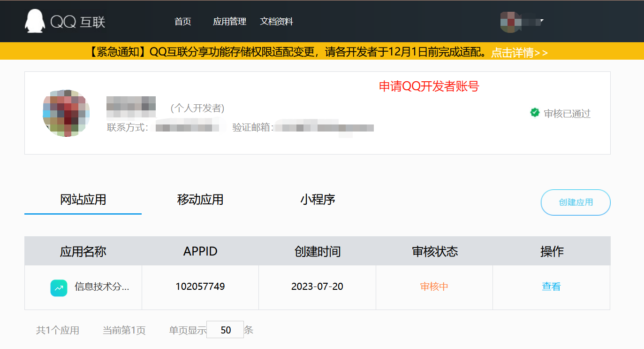Switch to the 网站应用 tab

coord(83,200)
